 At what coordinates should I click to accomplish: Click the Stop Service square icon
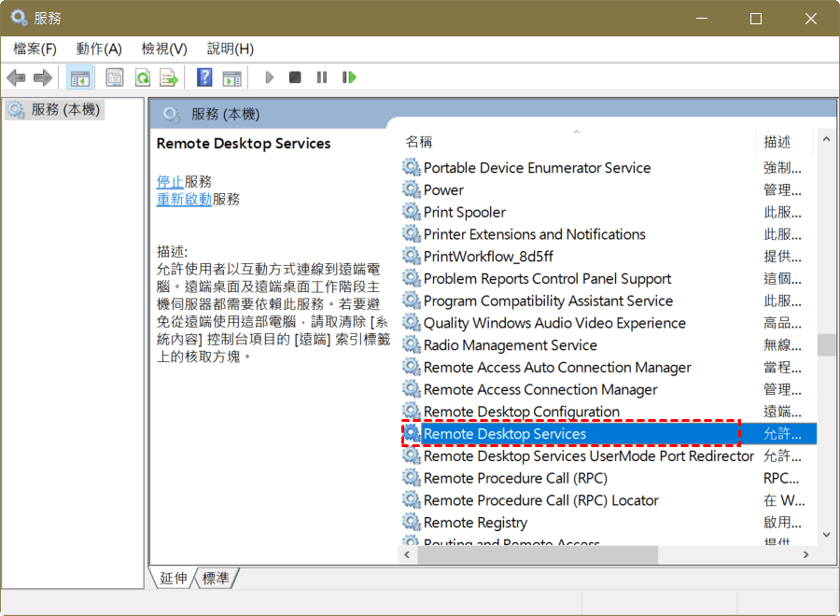pos(295,77)
